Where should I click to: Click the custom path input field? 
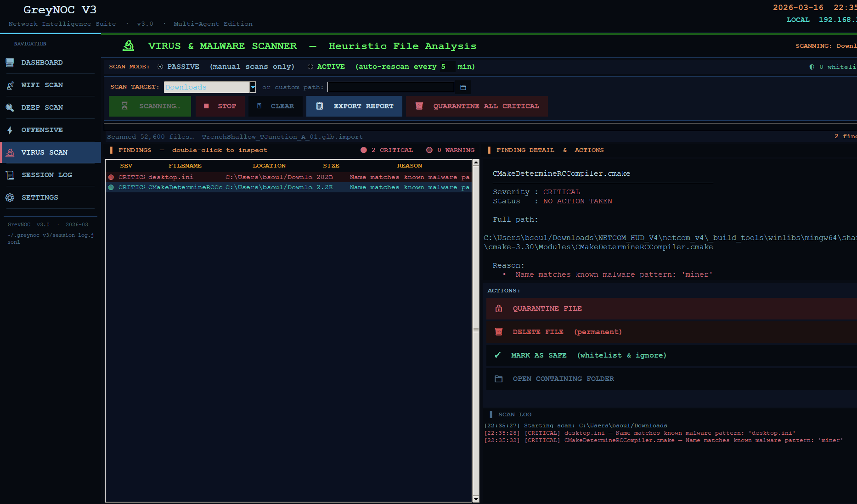pos(390,87)
